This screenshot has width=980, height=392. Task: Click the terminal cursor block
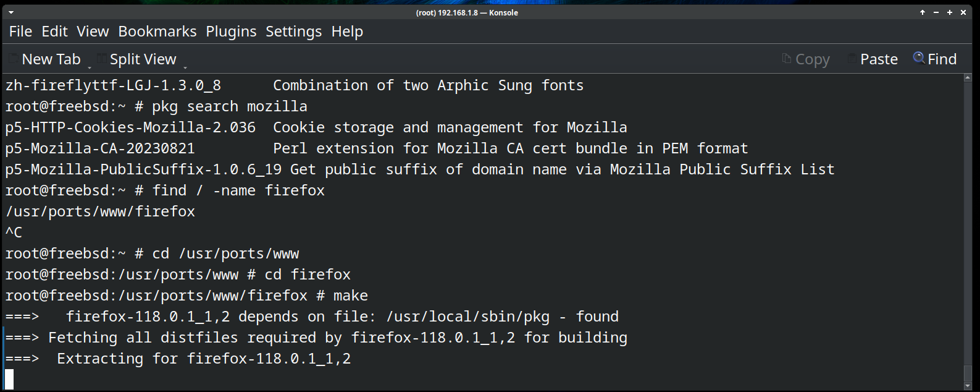point(9,379)
